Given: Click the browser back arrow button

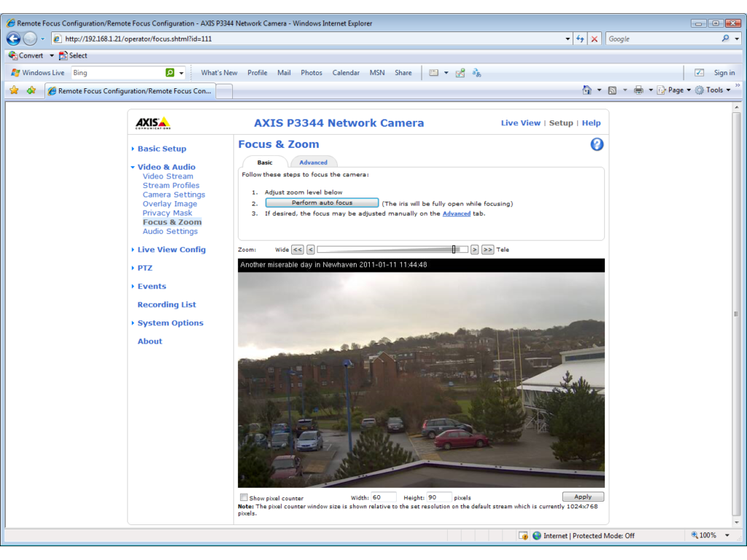Looking at the screenshot, I should point(13,39).
